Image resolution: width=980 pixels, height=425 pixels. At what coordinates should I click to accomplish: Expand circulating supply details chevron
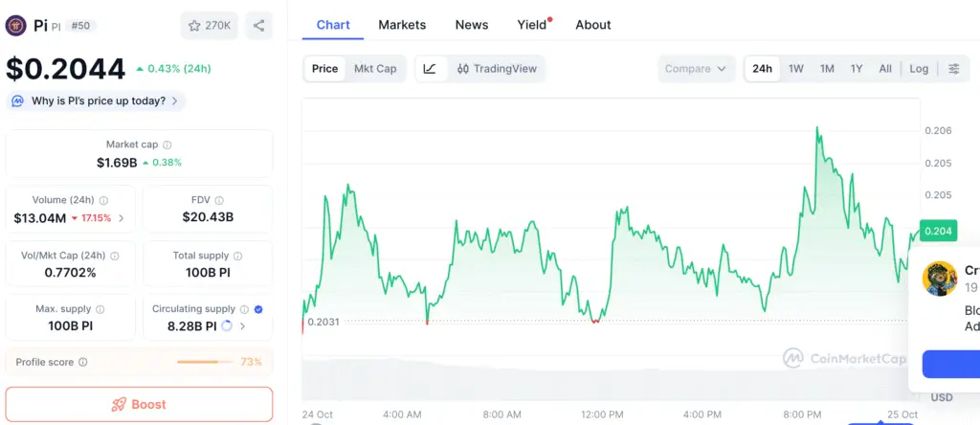tap(242, 326)
